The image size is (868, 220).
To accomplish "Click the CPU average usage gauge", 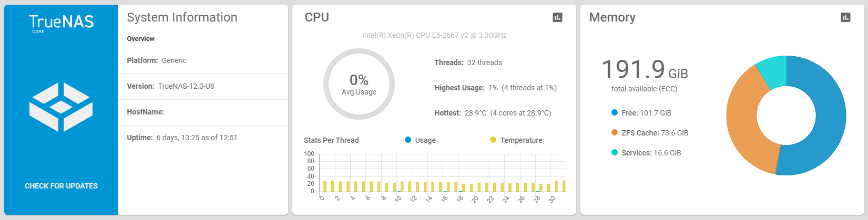I will 359,84.
